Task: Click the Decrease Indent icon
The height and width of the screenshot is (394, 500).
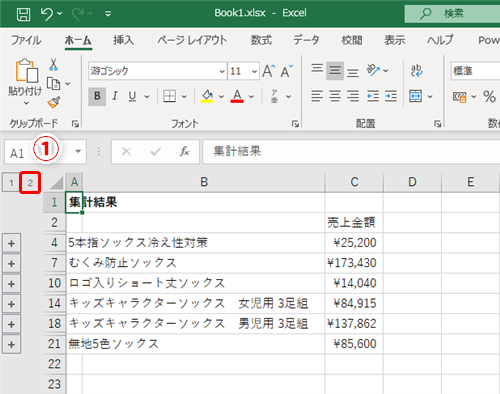Action: pyautogui.click(x=373, y=96)
